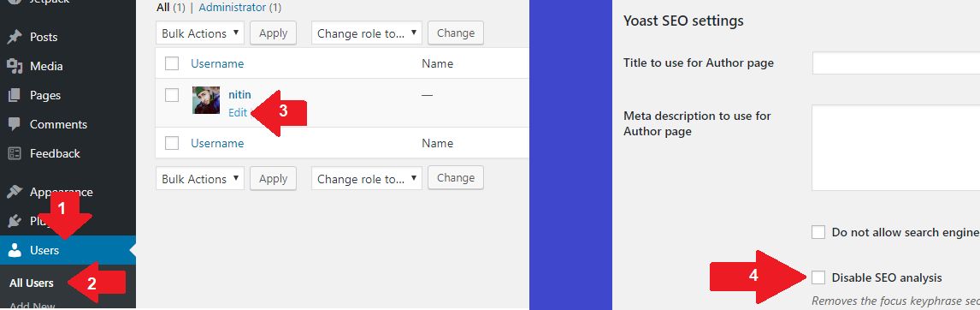
Task: Check the box next to user nitin
Action: (172, 95)
